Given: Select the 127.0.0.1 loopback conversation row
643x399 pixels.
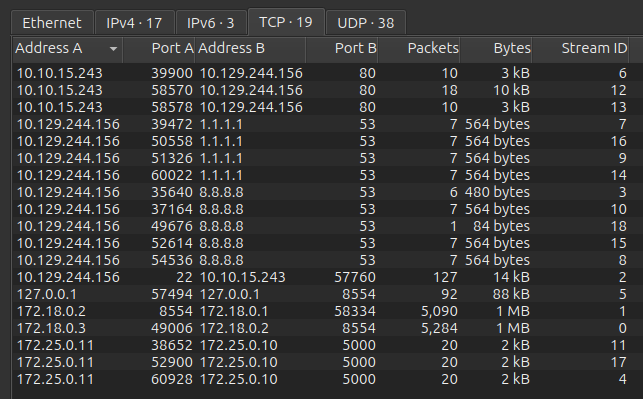Looking at the screenshot, I should point(321,294).
